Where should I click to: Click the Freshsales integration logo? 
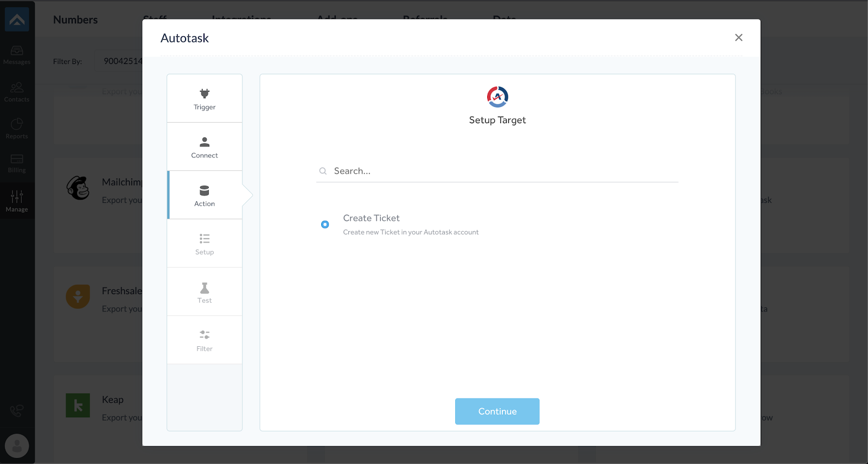pyautogui.click(x=78, y=296)
